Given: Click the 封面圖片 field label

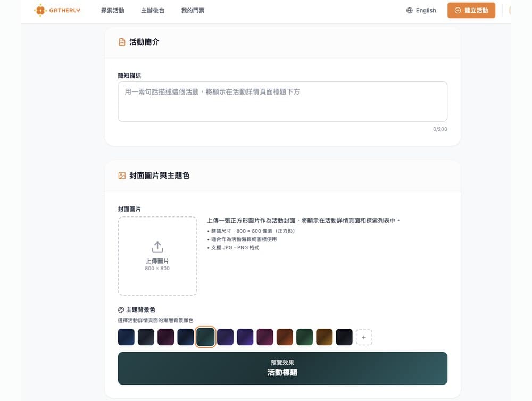Looking at the screenshot, I should tap(129, 209).
